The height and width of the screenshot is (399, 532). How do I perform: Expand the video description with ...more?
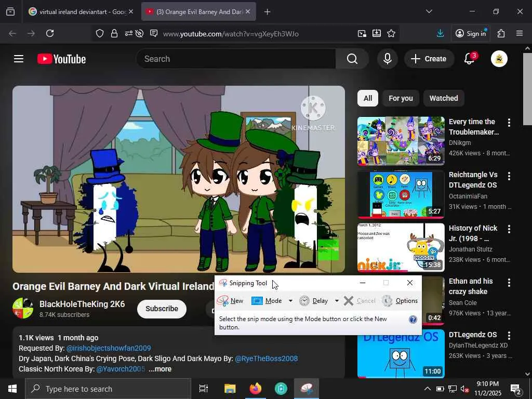tap(160, 369)
